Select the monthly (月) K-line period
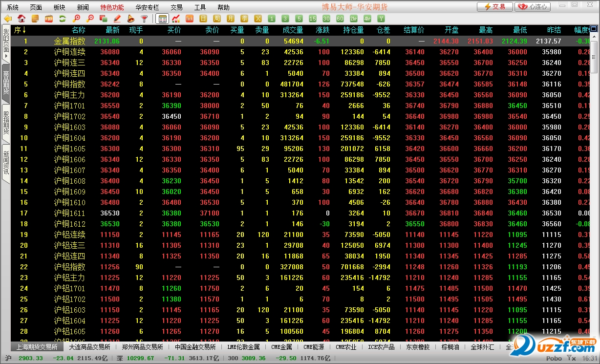The image size is (600, 364). tap(231, 19)
